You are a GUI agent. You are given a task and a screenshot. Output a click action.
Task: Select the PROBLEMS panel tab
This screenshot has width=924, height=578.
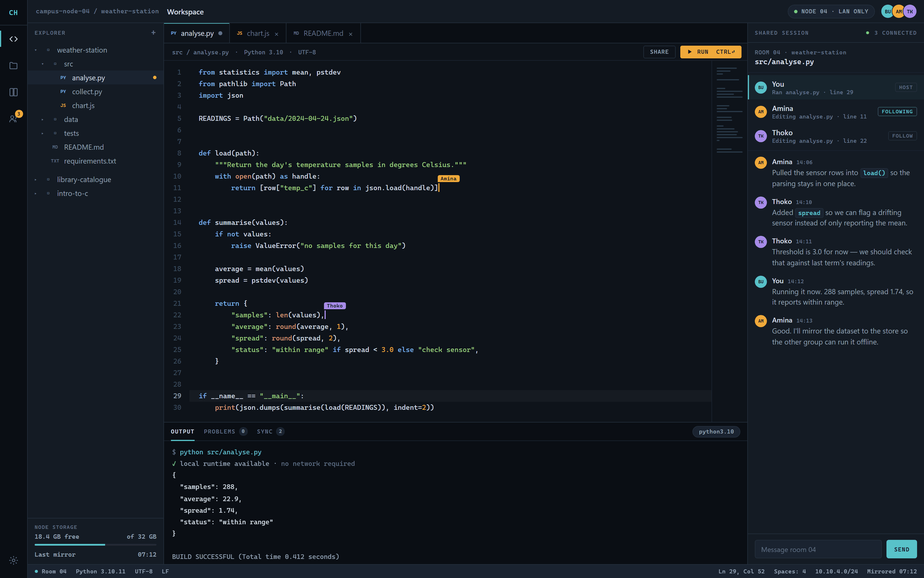pyautogui.click(x=225, y=431)
